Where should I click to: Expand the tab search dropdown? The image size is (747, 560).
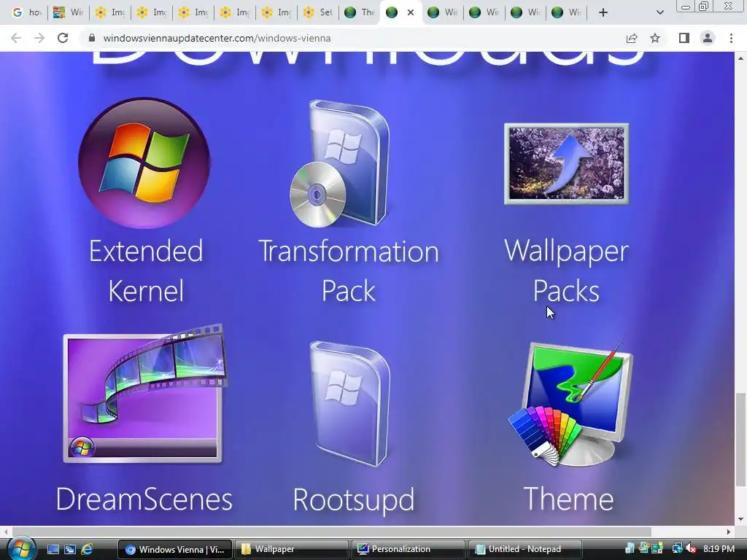coord(659,12)
